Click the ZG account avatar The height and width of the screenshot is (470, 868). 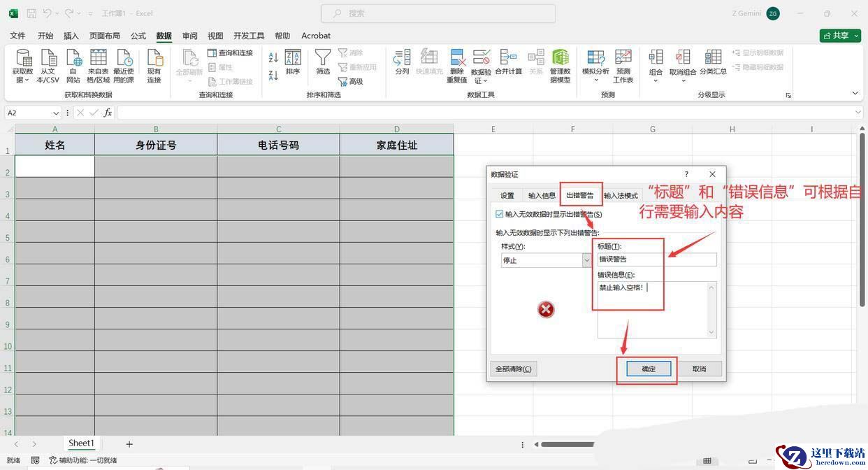(x=772, y=13)
